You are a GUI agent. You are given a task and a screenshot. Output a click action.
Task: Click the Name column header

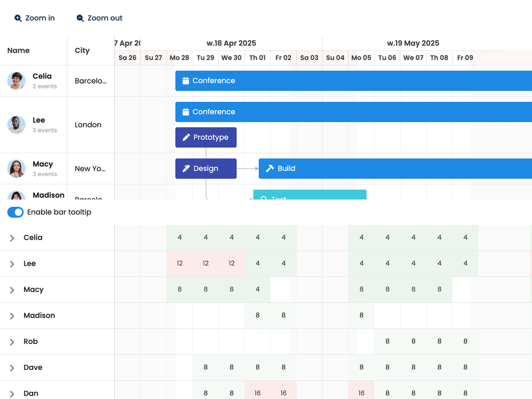pyautogui.click(x=19, y=50)
